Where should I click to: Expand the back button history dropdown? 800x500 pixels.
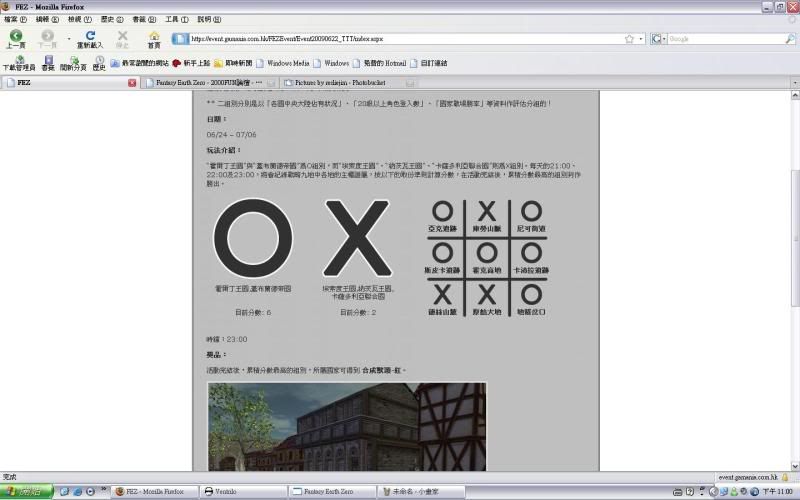pos(68,39)
